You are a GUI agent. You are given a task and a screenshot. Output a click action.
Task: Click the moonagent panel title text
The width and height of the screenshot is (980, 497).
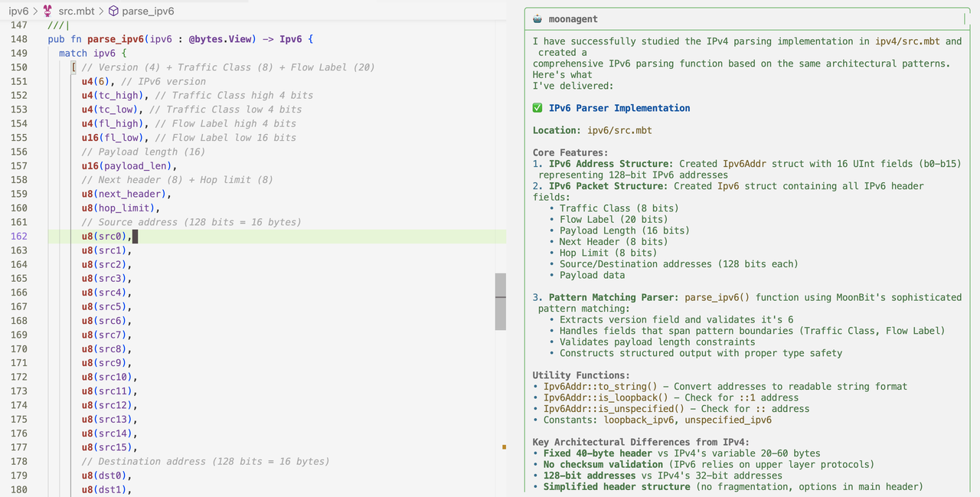pos(573,19)
